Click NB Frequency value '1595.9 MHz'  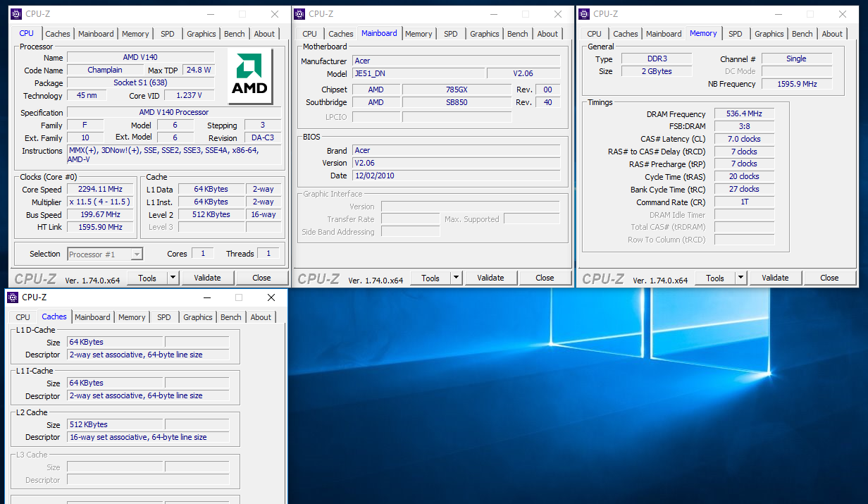[797, 84]
